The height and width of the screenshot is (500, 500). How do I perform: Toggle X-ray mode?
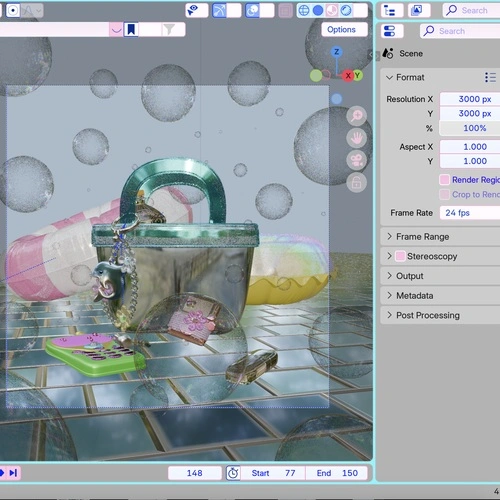click(x=285, y=11)
